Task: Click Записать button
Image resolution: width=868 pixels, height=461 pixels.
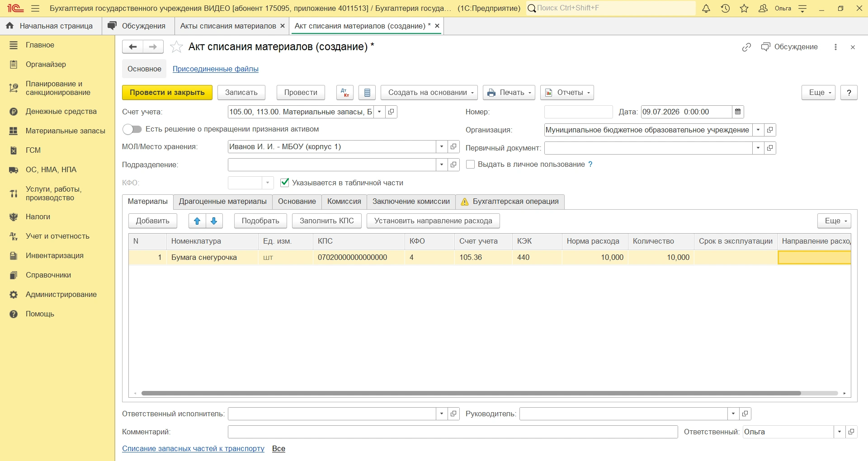Action: pos(241,93)
